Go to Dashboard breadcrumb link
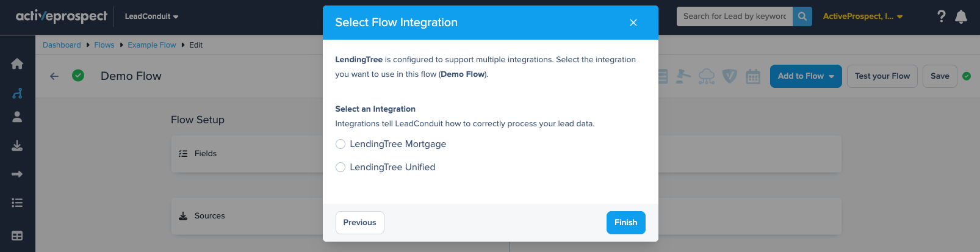The image size is (980, 252). [x=62, y=45]
